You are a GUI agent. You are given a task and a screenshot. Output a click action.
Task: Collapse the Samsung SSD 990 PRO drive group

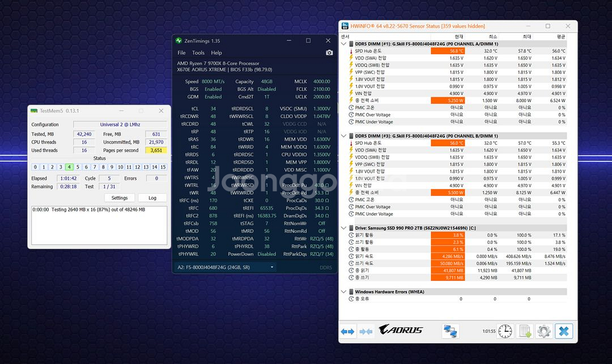pyautogui.click(x=344, y=228)
